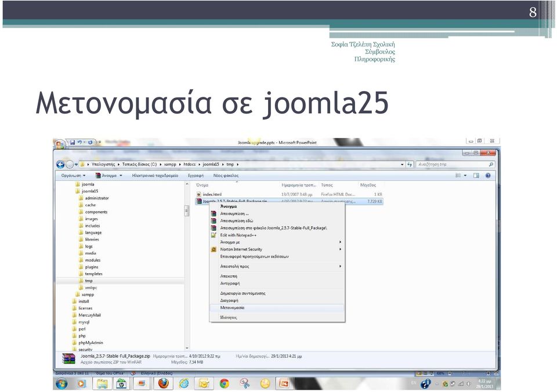Toggle the preview pane icon
Image resolution: width=557 pixels, height=392 pixels.
click(476, 175)
